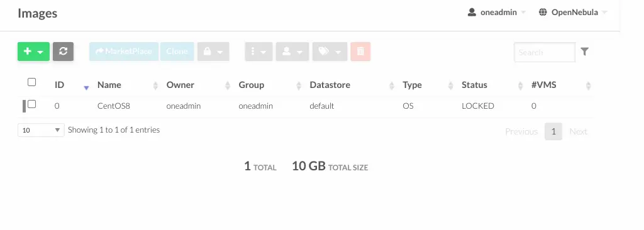Open the labels tag icon menu

330,52
